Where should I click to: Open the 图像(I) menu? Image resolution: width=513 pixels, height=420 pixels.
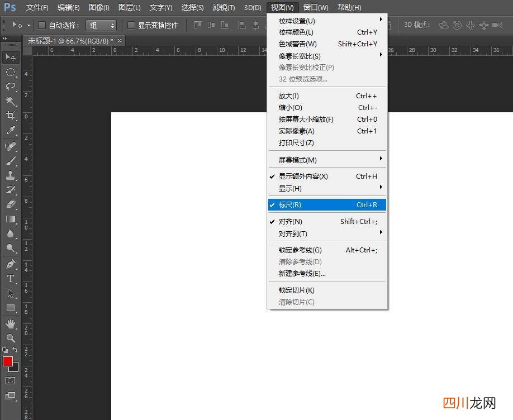[99, 7]
